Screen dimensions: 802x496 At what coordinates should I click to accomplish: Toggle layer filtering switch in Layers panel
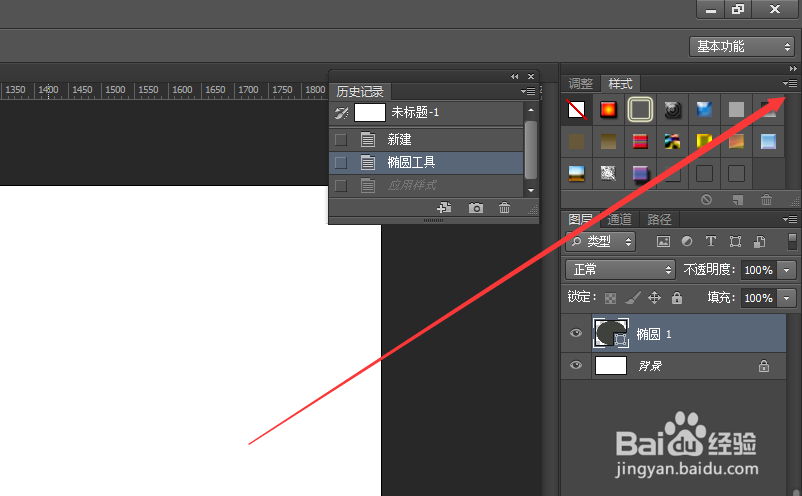click(792, 241)
